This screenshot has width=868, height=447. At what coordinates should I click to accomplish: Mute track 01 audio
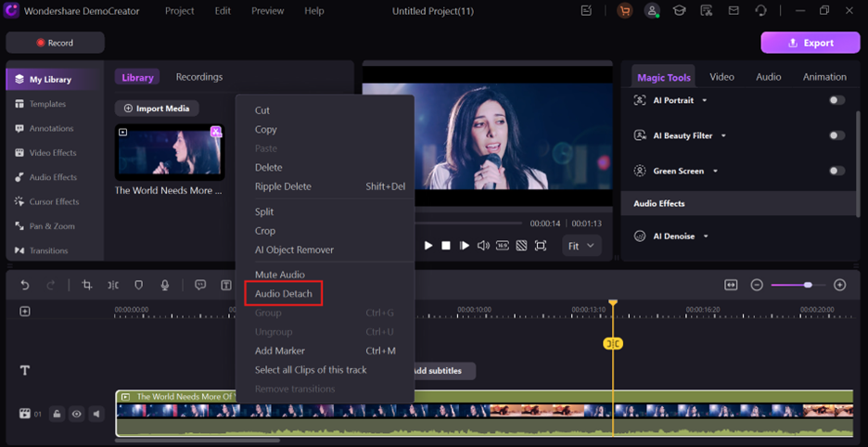click(x=96, y=414)
